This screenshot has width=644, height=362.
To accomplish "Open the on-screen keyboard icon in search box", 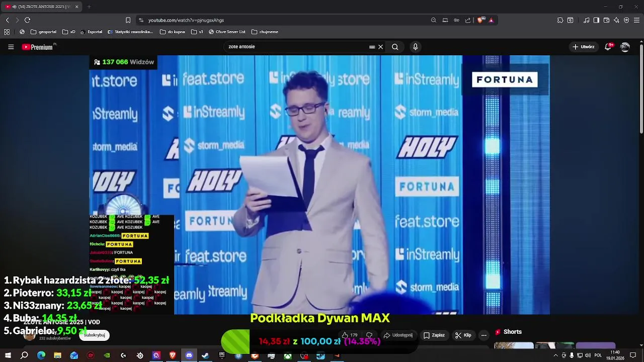I will click(x=372, y=47).
